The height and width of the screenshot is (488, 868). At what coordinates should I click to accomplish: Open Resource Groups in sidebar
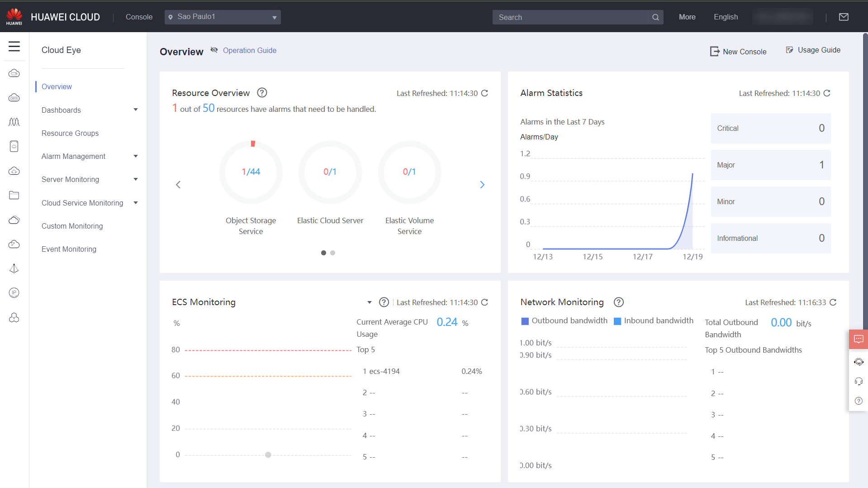point(70,133)
